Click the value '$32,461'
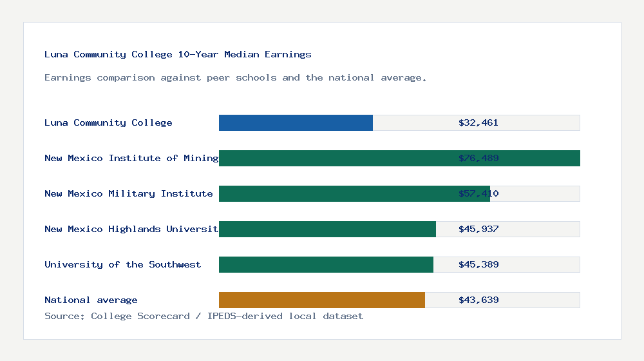 [x=478, y=122]
